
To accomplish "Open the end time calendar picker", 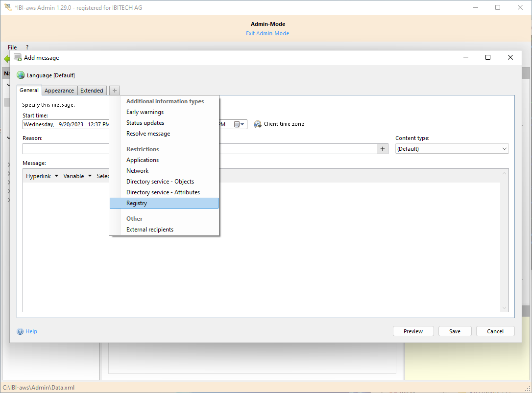I will click(x=239, y=124).
